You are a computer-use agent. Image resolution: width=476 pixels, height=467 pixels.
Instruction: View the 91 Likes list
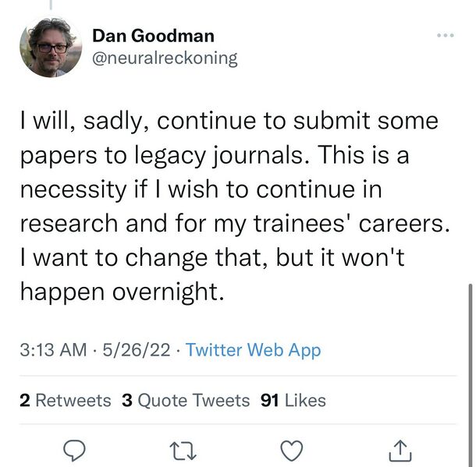click(x=293, y=401)
